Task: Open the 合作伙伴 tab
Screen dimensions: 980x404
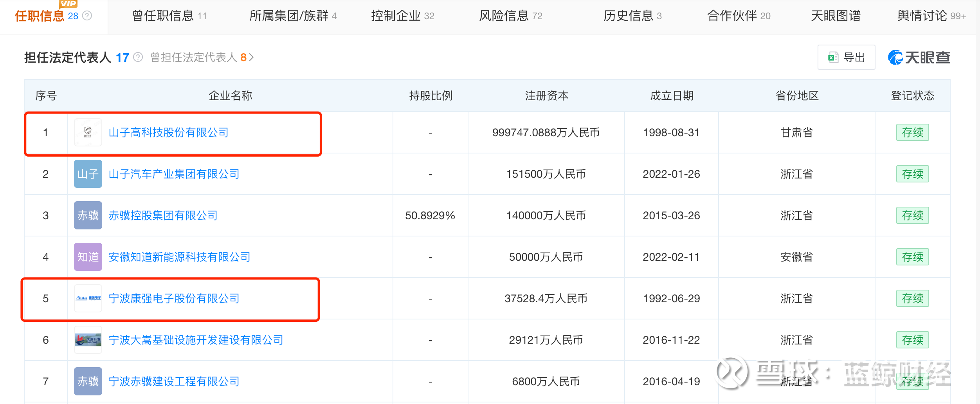Action: point(739,16)
